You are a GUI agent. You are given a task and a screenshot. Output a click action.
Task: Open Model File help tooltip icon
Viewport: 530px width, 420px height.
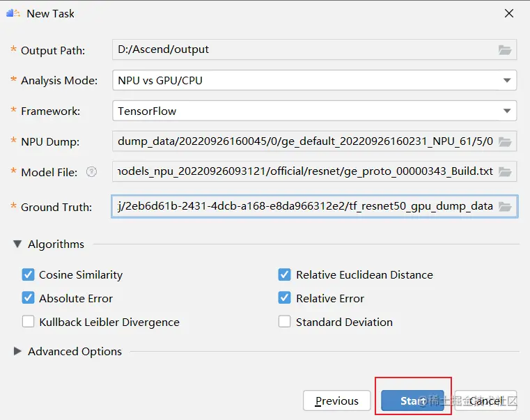coord(92,172)
